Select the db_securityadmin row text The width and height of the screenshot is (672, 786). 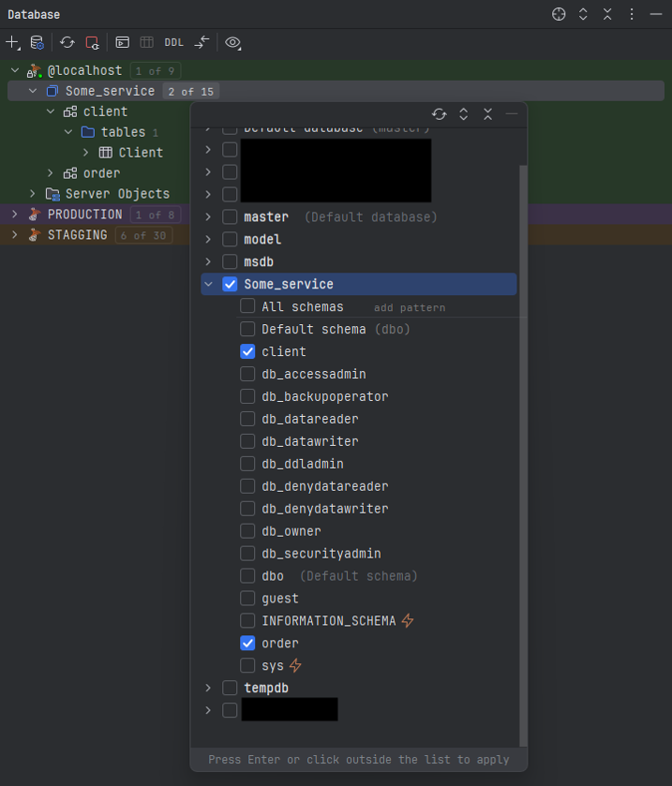click(321, 554)
